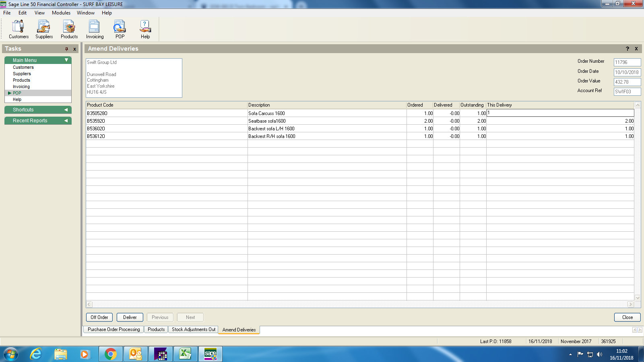Click the Order Number field
This screenshot has height=362, width=644.
coord(627,62)
